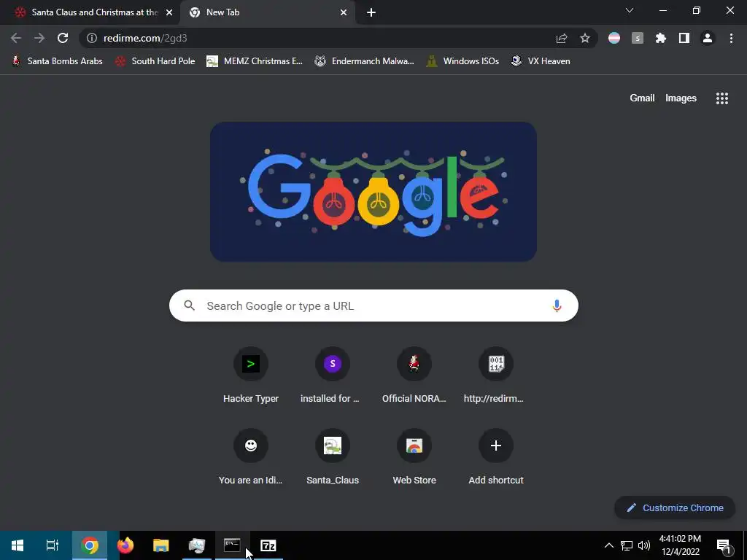
Task: Open the Windows Start menu
Action: click(18, 545)
